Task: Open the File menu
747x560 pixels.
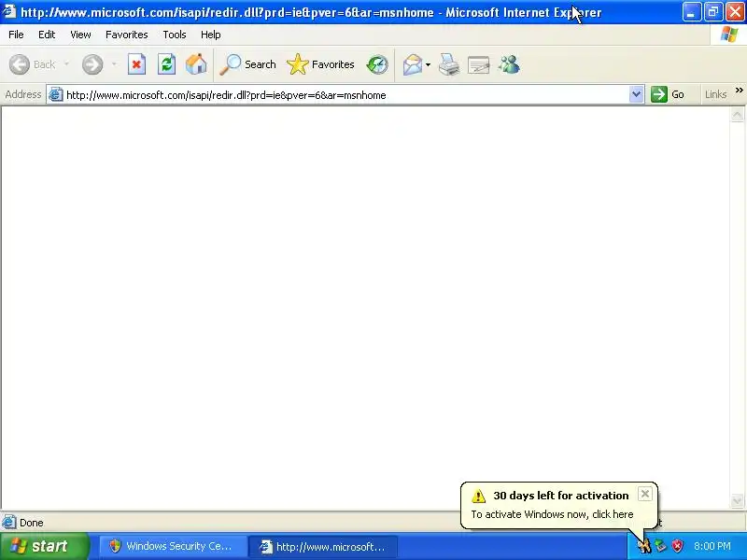Action: point(16,35)
